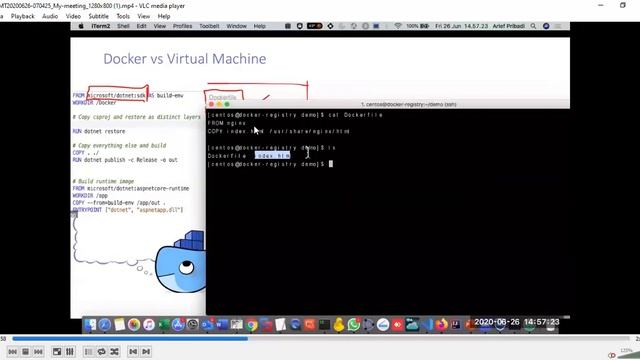Open WhatsApp from the Dock
640x360 pixels.
354,325
